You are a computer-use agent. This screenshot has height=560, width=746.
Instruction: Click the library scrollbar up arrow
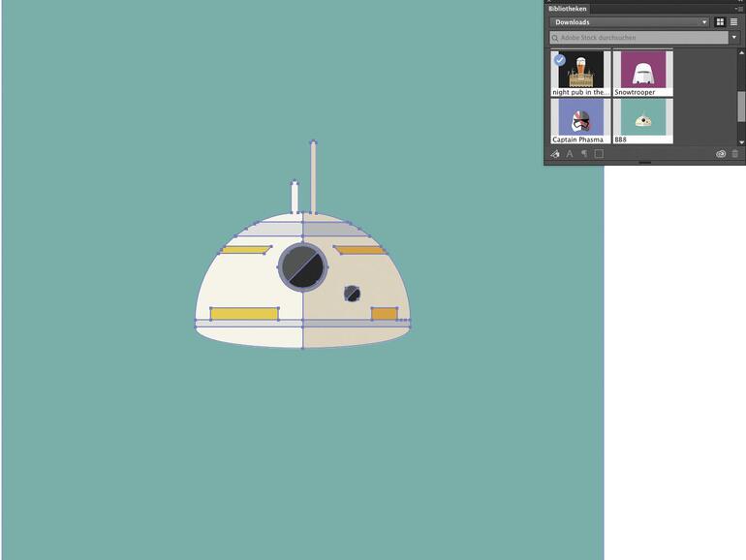tap(741, 52)
